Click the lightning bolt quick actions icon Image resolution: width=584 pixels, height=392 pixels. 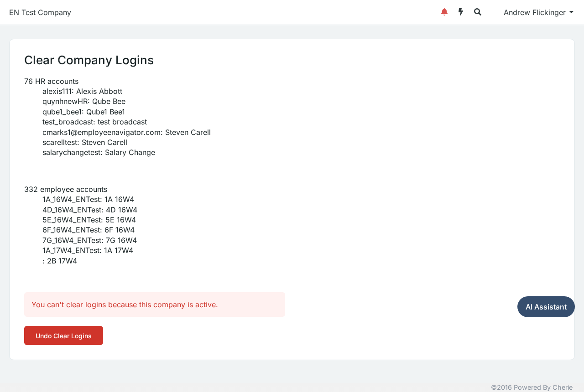461,12
